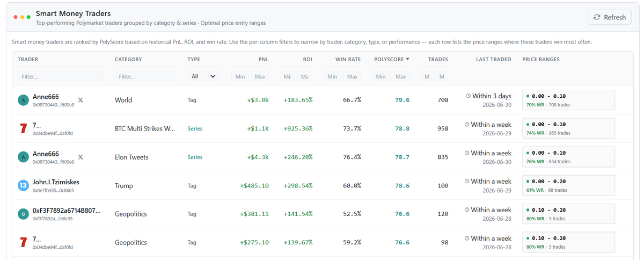Open the Type filter dropdown set to All

tap(203, 76)
